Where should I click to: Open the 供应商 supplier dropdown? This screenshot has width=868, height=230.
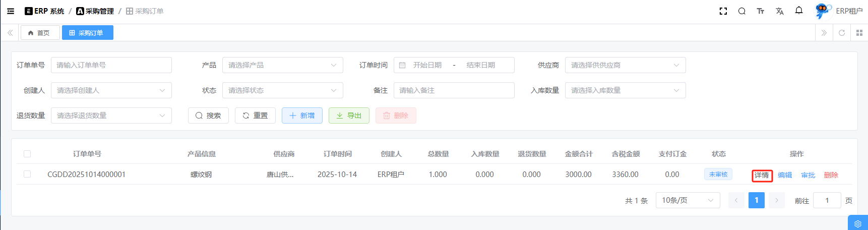[x=625, y=65]
